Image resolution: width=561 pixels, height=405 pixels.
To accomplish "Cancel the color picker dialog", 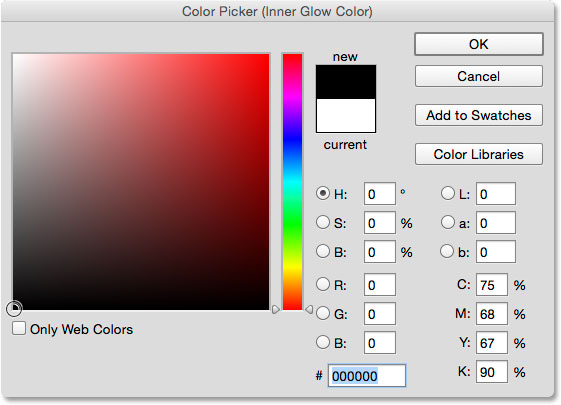I will (479, 76).
